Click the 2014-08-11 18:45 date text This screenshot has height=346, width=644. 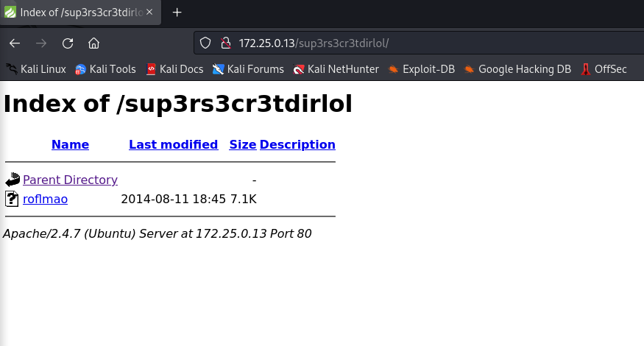[173, 200]
